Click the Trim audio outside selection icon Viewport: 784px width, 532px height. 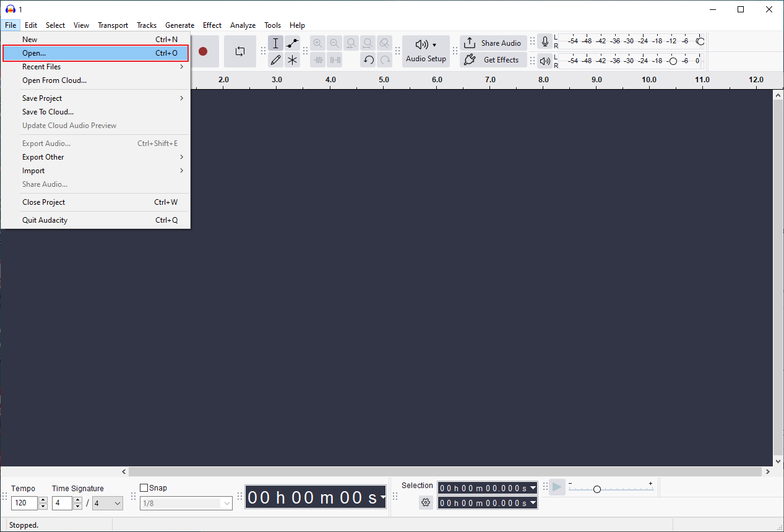[318, 60]
